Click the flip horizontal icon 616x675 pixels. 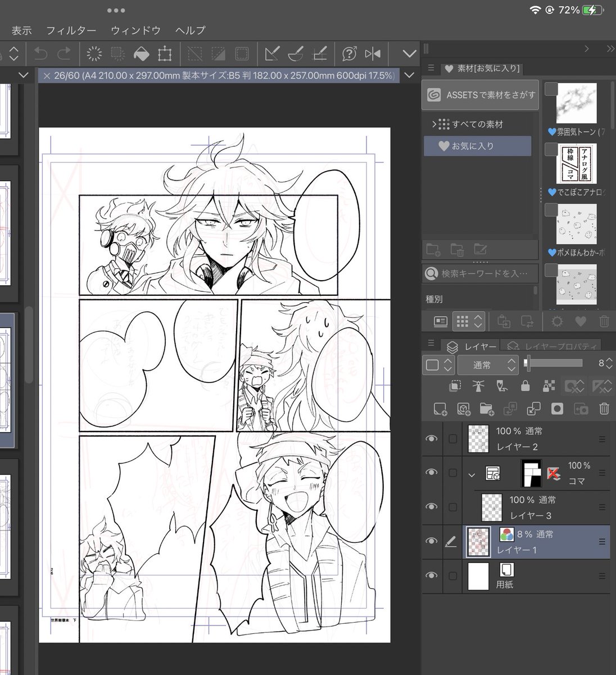(x=373, y=54)
